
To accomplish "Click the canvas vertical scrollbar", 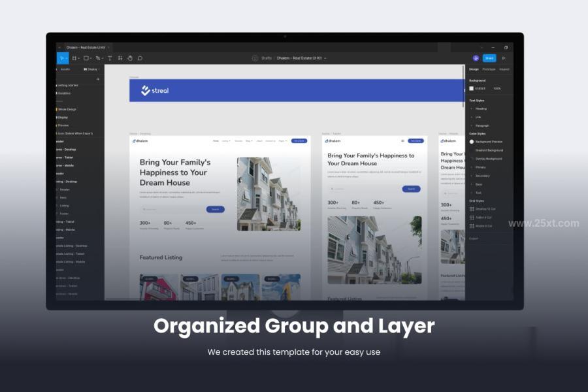I will [x=464, y=86].
